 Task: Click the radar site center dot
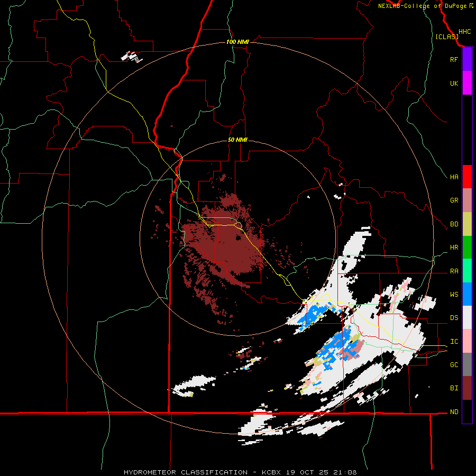pos(239,239)
